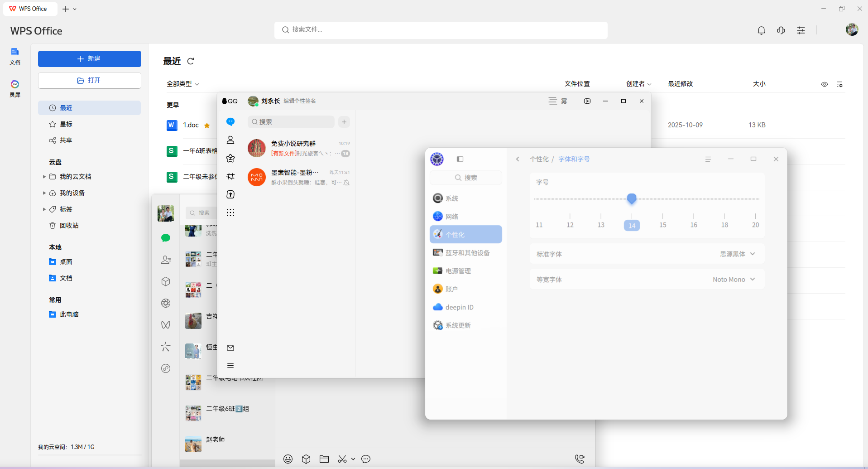This screenshot has width=868, height=469.
Task: Click the WPS 搜索文件 search field
Action: pyautogui.click(x=441, y=30)
